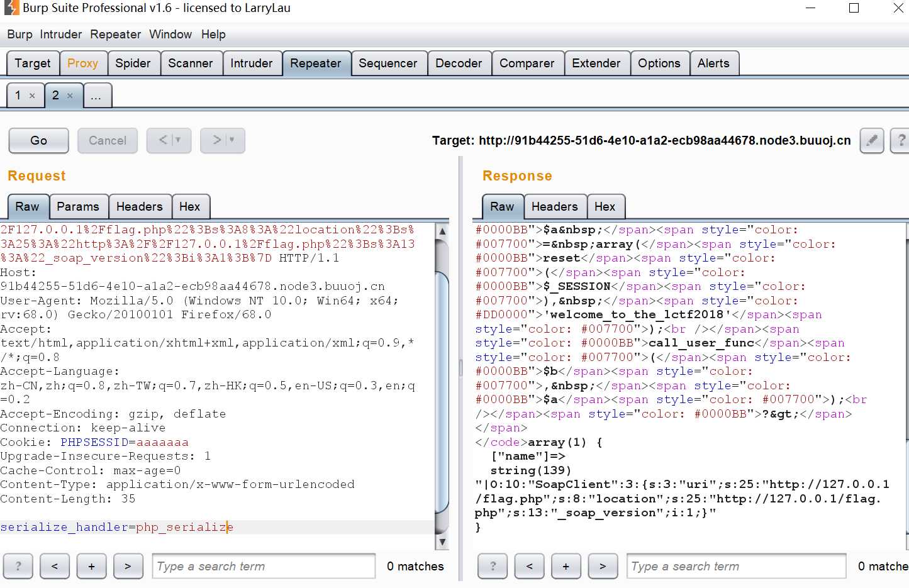909x588 pixels.
Task: Switch to the Alerts tab
Action: 713,64
